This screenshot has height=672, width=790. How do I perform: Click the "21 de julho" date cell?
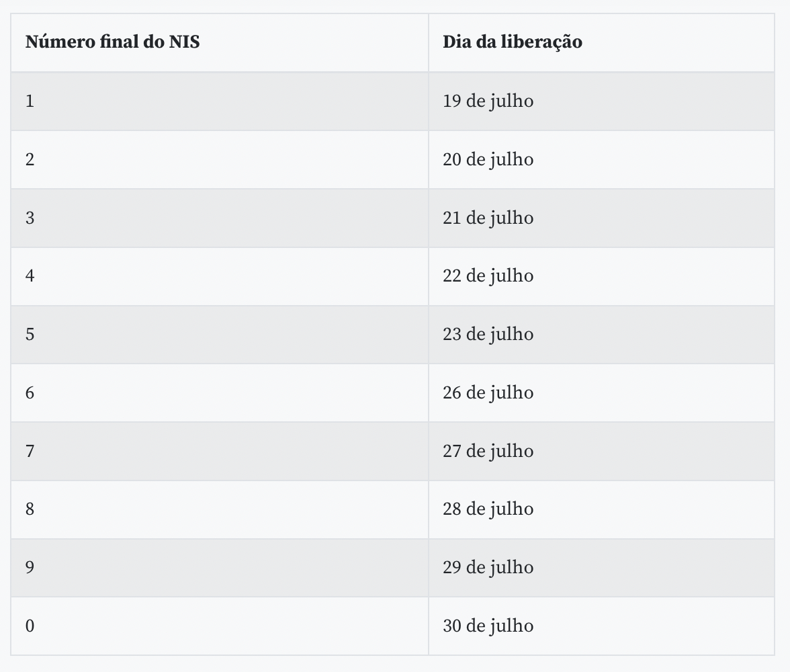[x=488, y=218]
